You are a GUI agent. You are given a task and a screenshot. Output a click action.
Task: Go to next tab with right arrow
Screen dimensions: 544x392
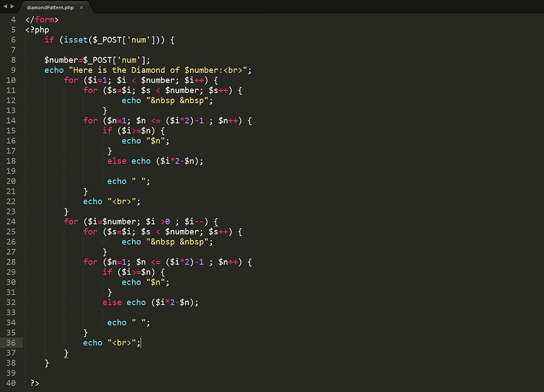click(13, 6)
